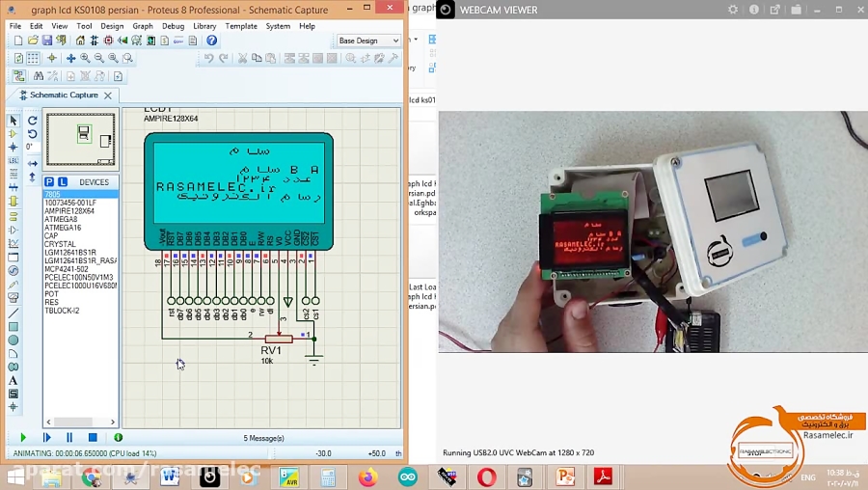Pick devices using the P button
868x490 pixels.
coord(50,182)
